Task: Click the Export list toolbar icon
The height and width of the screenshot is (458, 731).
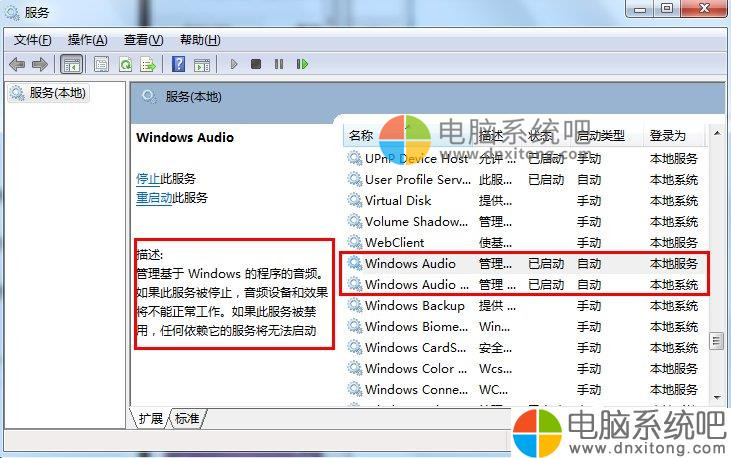Action: pyautogui.click(x=148, y=64)
